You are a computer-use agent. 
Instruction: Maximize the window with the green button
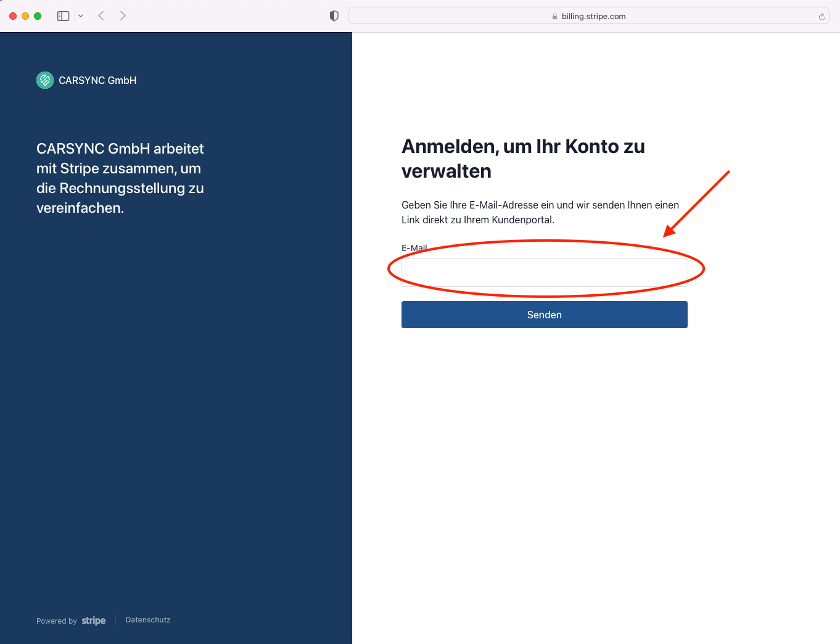point(38,16)
